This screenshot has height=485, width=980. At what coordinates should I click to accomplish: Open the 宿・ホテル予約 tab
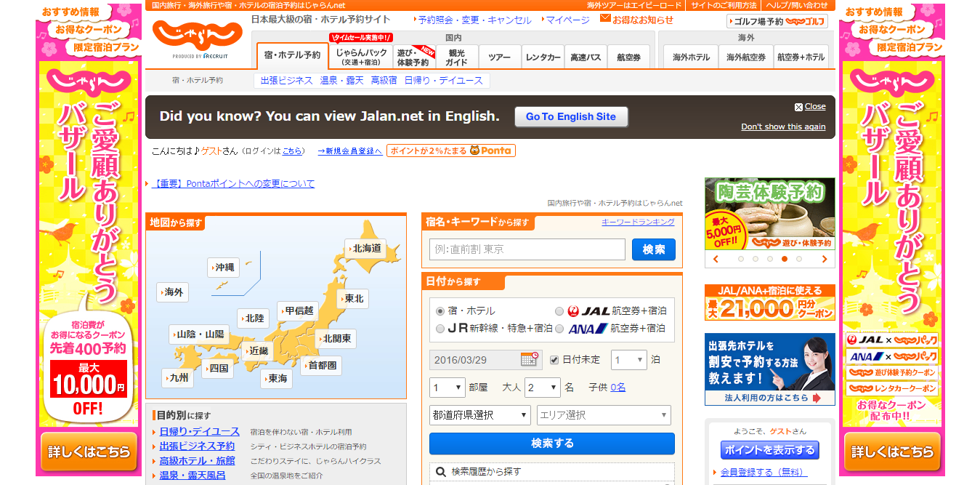(x=293, y=56)
